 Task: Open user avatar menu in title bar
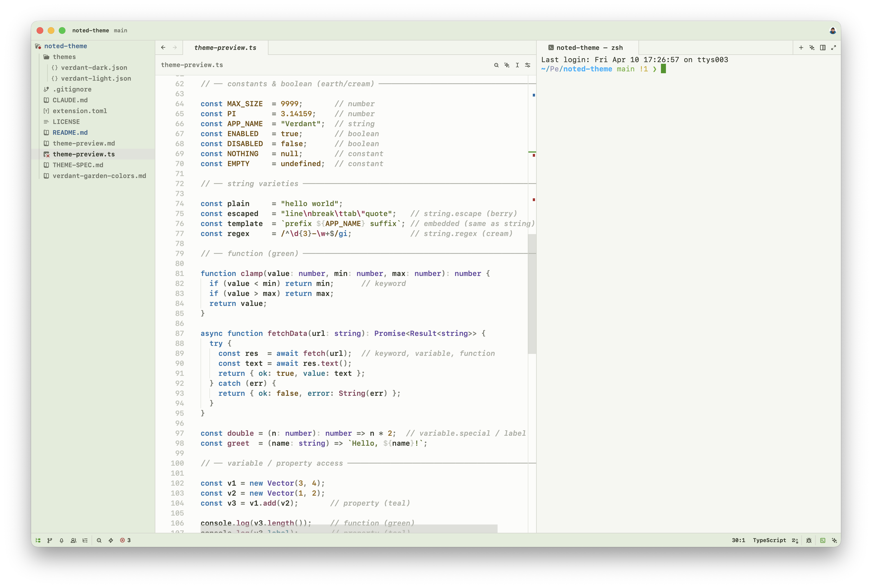pos(832,31)
